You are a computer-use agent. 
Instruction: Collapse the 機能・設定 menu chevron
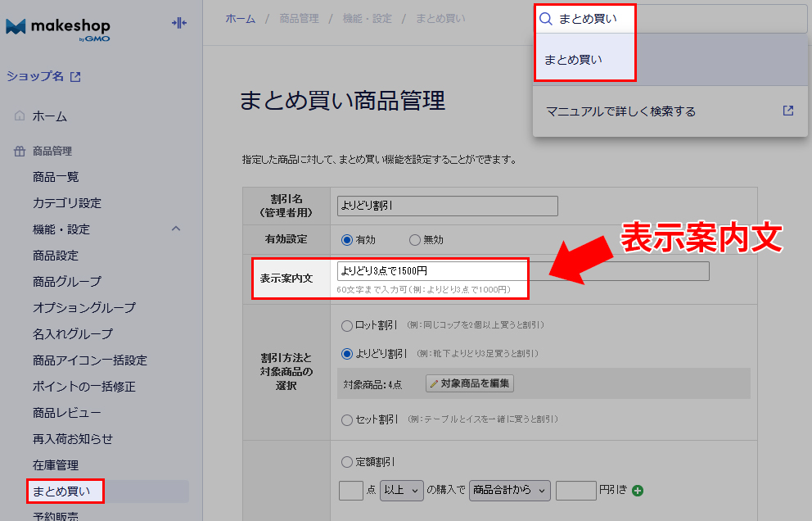tap(176, 229)
